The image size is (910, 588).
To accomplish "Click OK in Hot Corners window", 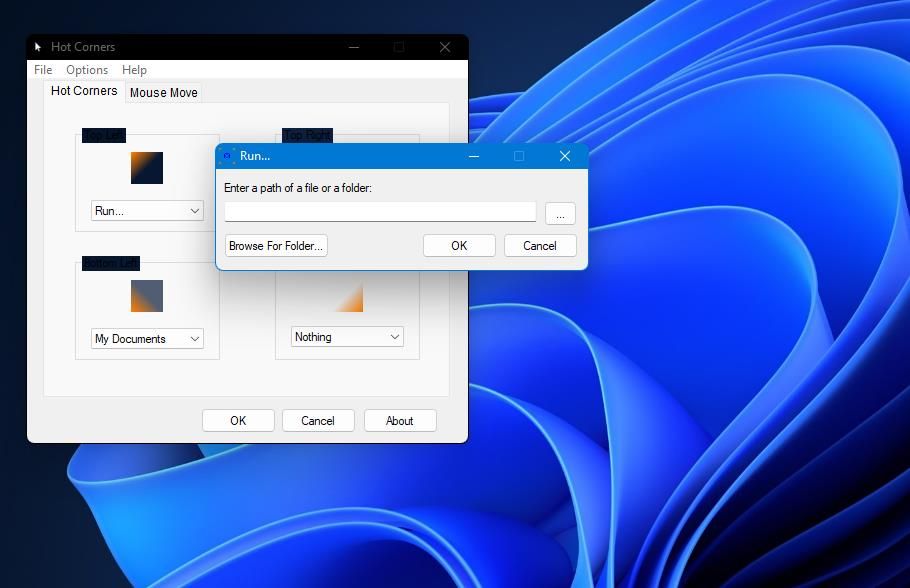I will click(238, 421).
